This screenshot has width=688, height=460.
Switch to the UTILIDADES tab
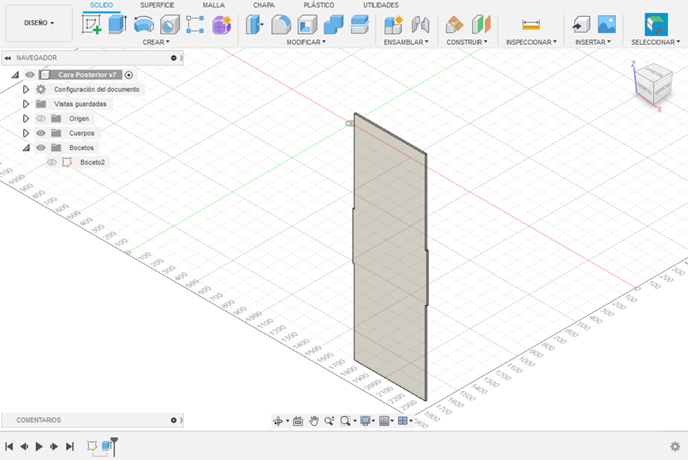point(381,5)
